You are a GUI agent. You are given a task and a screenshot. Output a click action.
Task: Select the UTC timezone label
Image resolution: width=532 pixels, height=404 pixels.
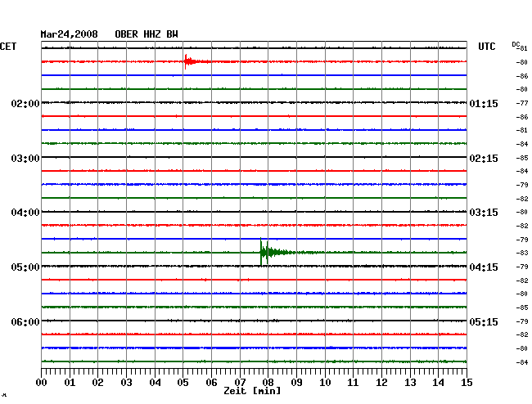[x=486, y=47]
